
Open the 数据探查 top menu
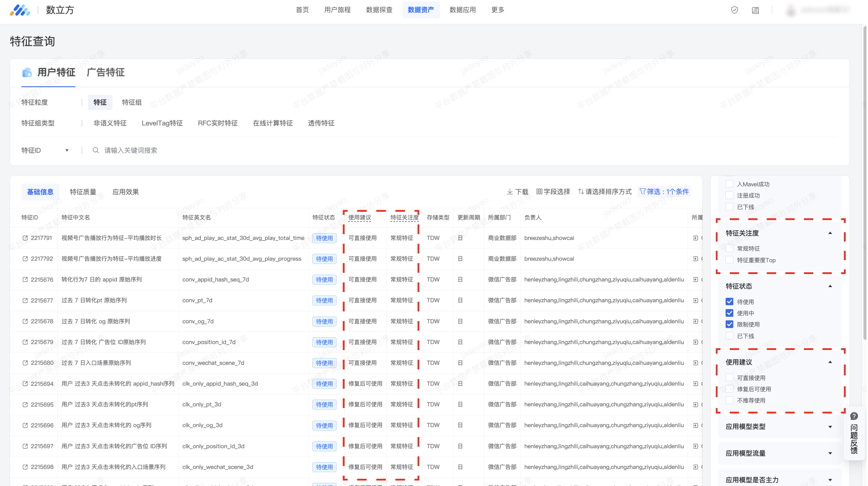379,10
